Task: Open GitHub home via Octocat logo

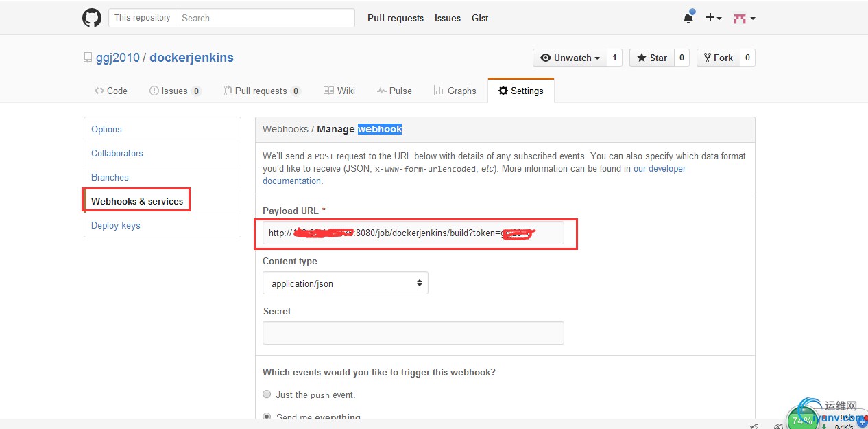Action: pos(92,18)
